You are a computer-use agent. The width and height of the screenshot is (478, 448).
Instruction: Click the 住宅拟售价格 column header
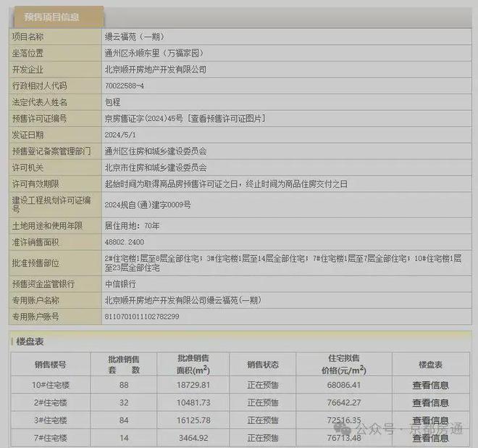[x=344, y=365]
